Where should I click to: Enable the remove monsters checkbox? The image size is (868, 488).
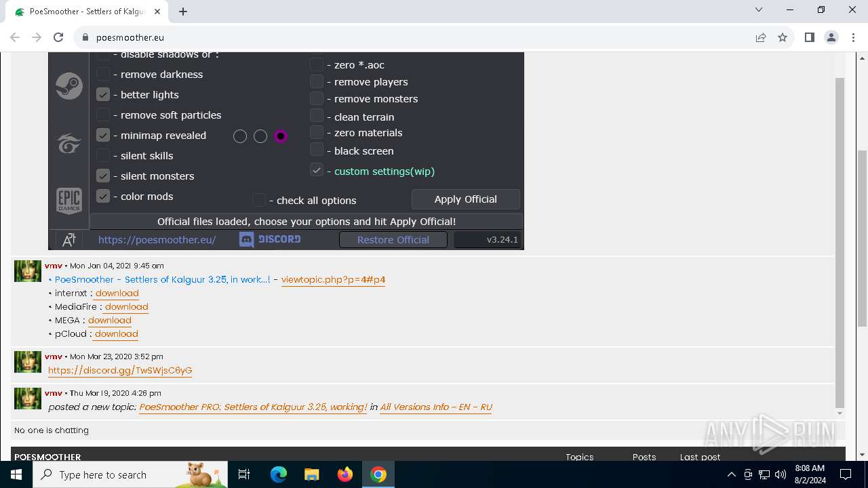(317, 98)
